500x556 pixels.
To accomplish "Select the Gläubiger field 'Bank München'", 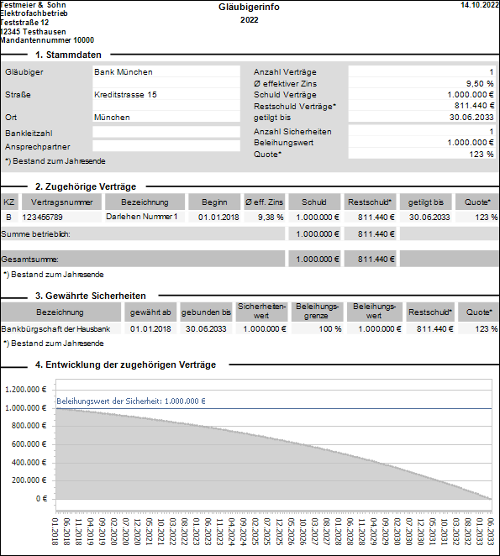I will (166, 72).
